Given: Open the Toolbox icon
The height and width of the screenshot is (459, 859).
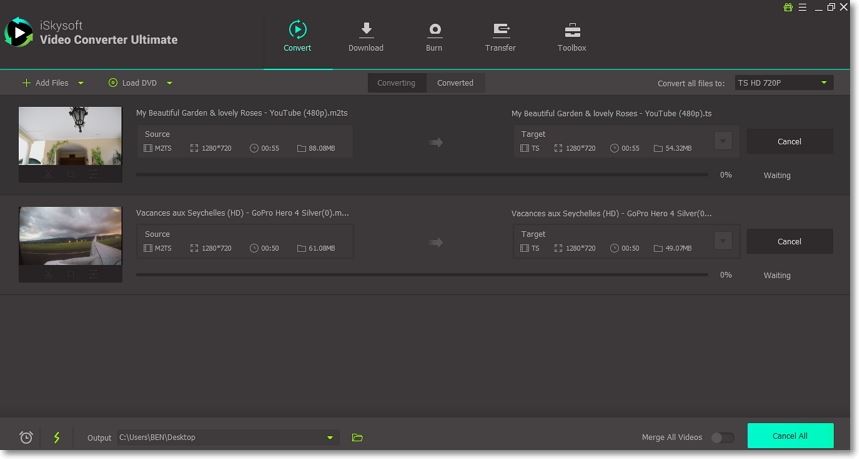Looking at the screenshot, I should pyautogui.click(x=571, y=30).
